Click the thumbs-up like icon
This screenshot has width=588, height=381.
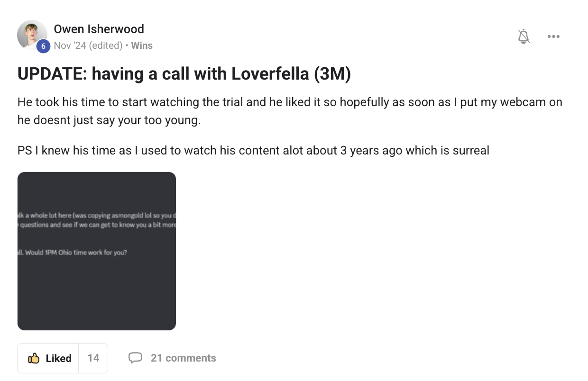click(34, 358)
